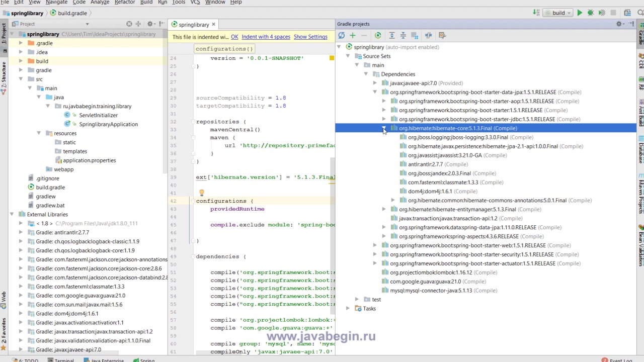Click OK in indentation notice
This screenshot has width=644, height=362.
point(234,37)
